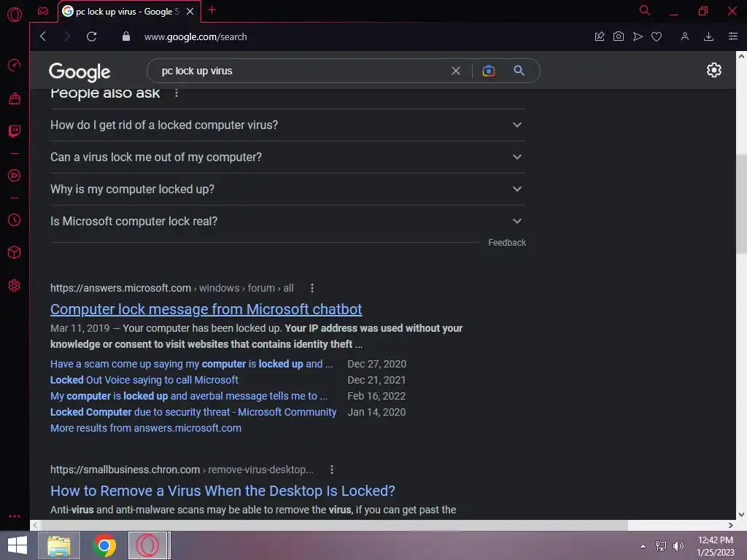Expand 'Can a virus lock me out' question

coord(287,157)
